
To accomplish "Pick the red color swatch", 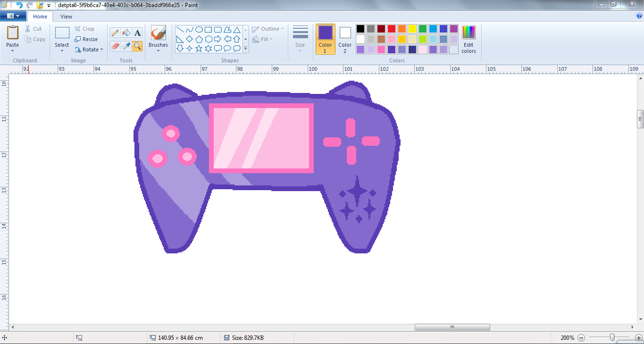I will [x=391, y=29].
